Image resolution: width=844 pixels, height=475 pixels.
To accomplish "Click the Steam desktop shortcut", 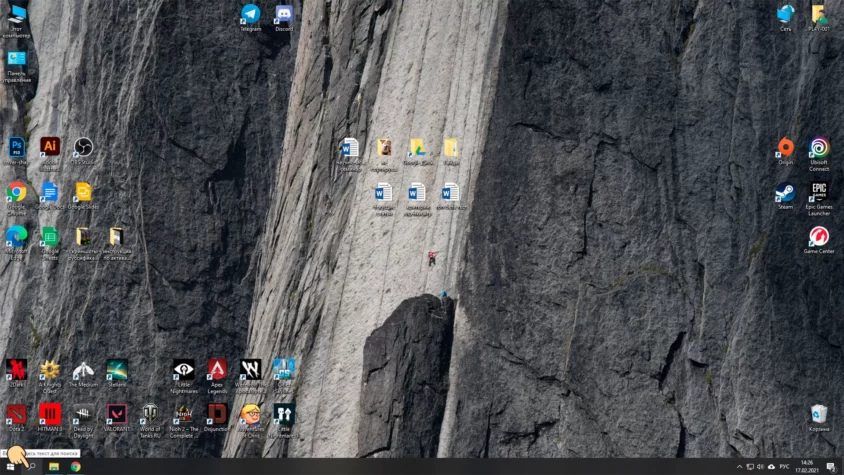I will [x=786, y=193].
